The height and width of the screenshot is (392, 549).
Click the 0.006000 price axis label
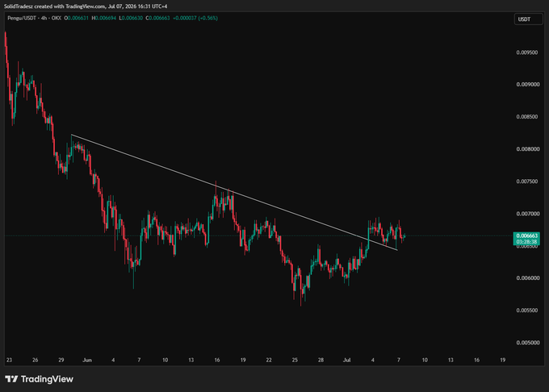(x=528, y=278)
